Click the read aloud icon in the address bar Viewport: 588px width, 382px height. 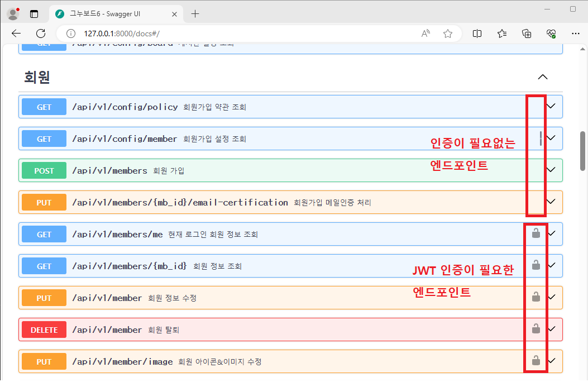pos(426,34)
